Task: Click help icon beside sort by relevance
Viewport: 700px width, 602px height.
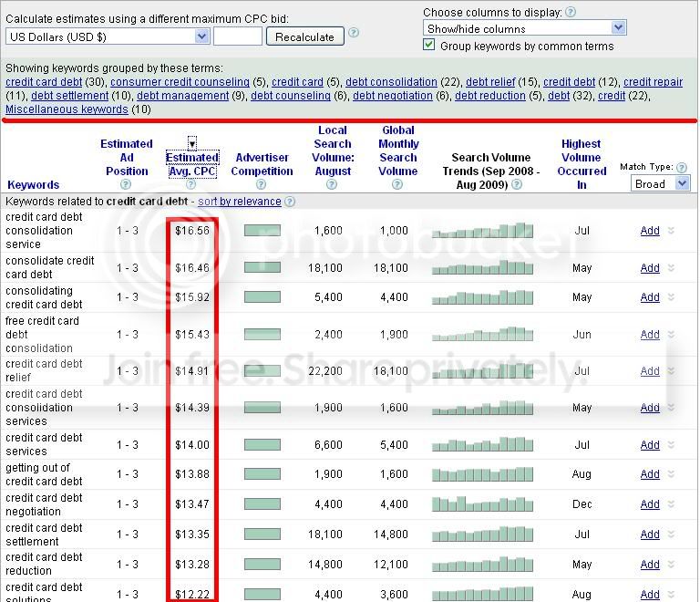Action: 290,202
